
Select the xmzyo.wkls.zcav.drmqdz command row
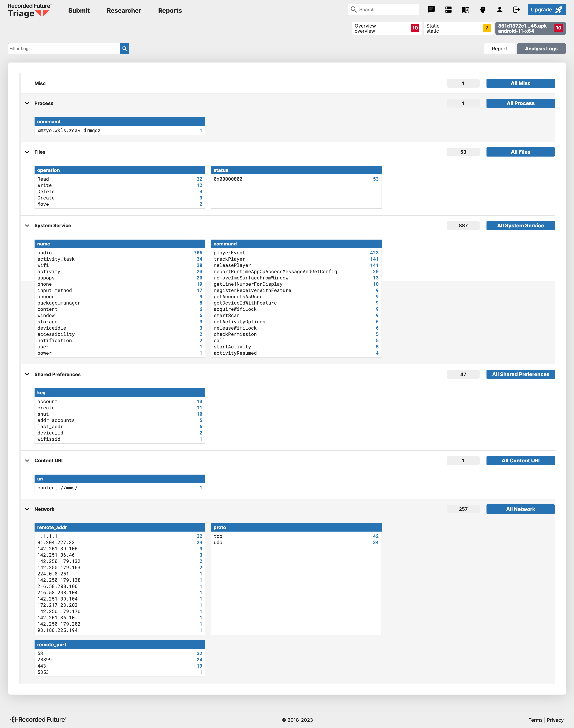click(x=120, y=131)
